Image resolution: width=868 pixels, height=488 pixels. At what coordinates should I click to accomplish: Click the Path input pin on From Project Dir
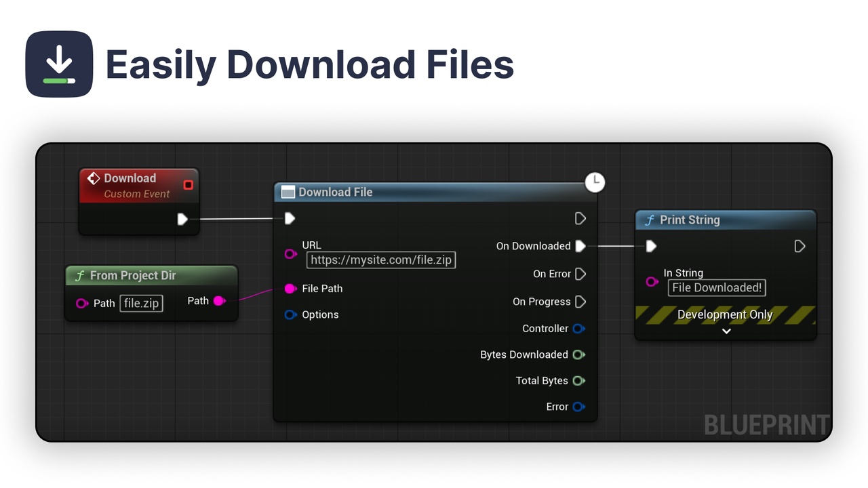pos(82,303)
